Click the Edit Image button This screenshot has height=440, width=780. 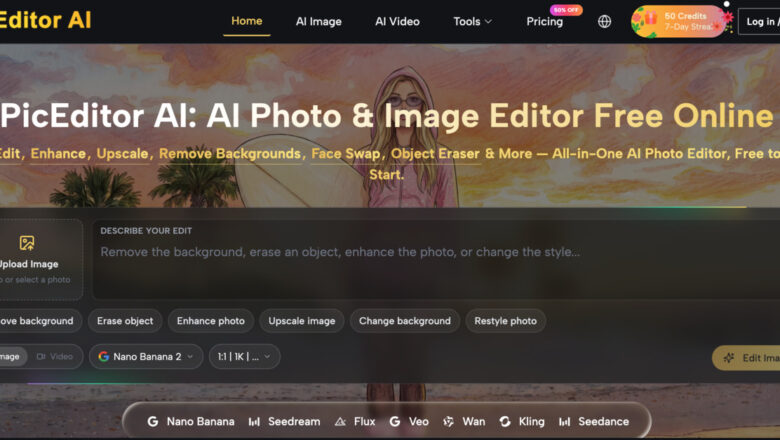click(747, 358)
